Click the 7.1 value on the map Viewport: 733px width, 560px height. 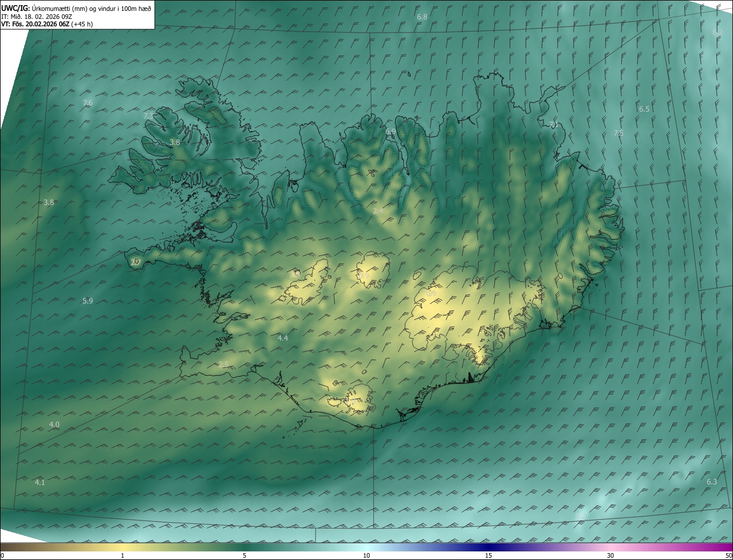point(553,125)
